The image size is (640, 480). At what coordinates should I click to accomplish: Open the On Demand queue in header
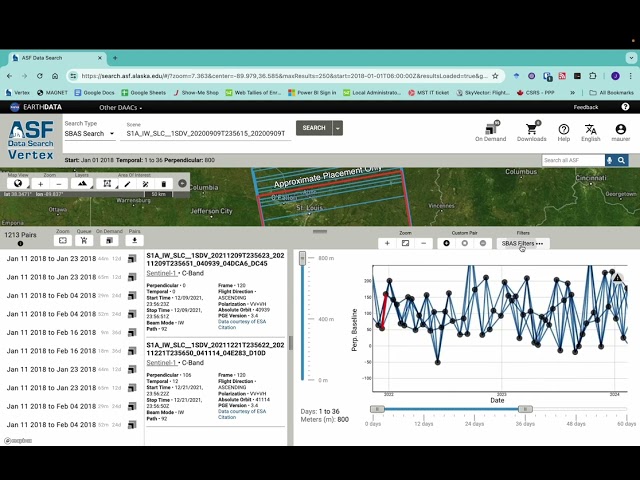491,131
